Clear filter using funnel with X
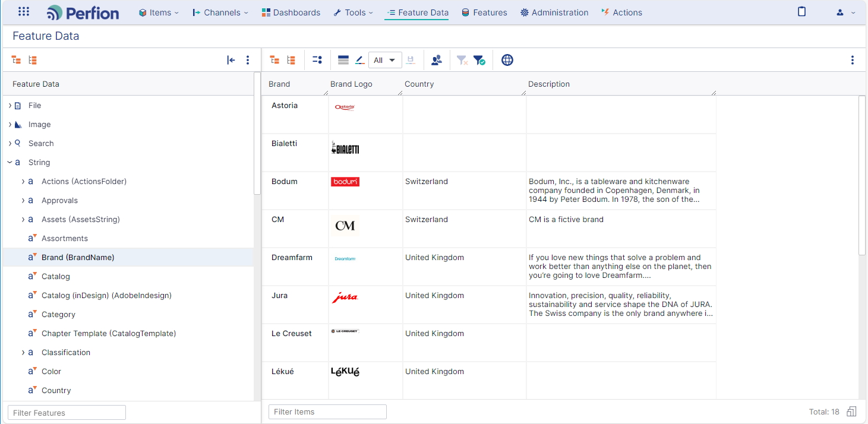This screenshot has height=424, width=868. coord(462,60)
